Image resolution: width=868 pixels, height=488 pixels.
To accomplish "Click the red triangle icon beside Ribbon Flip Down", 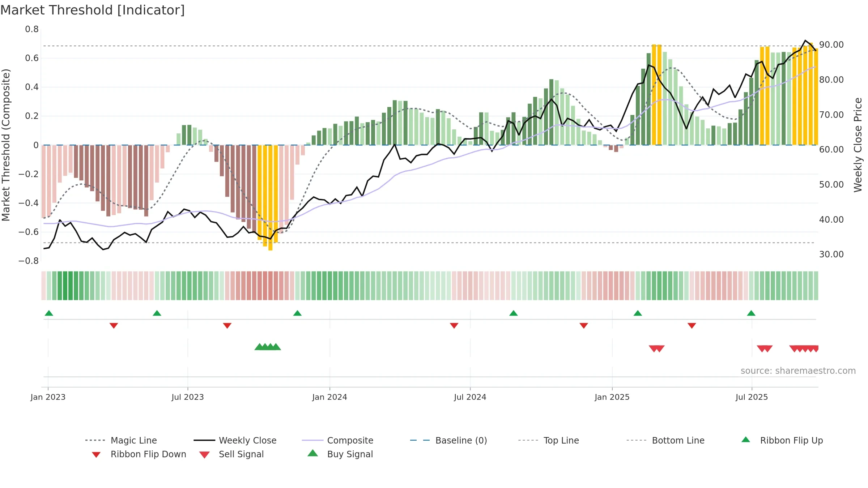I will pos(96,455).
